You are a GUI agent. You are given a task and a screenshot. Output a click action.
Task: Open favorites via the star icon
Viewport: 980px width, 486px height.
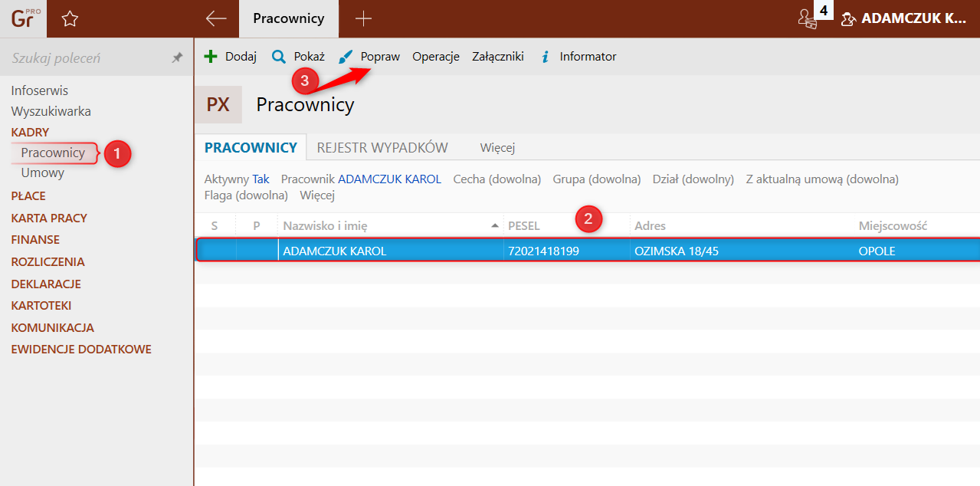[x=70, y=18]
